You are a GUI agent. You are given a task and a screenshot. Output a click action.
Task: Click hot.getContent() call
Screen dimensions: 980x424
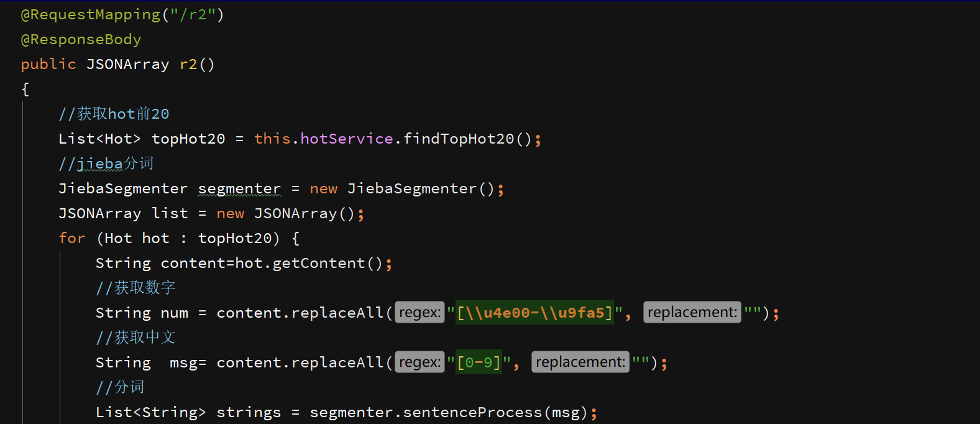click(x=309, y=263)
